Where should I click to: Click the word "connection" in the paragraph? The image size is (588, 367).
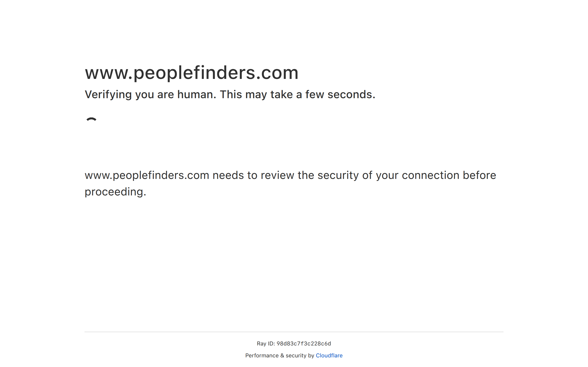click(x=430, y=175)
